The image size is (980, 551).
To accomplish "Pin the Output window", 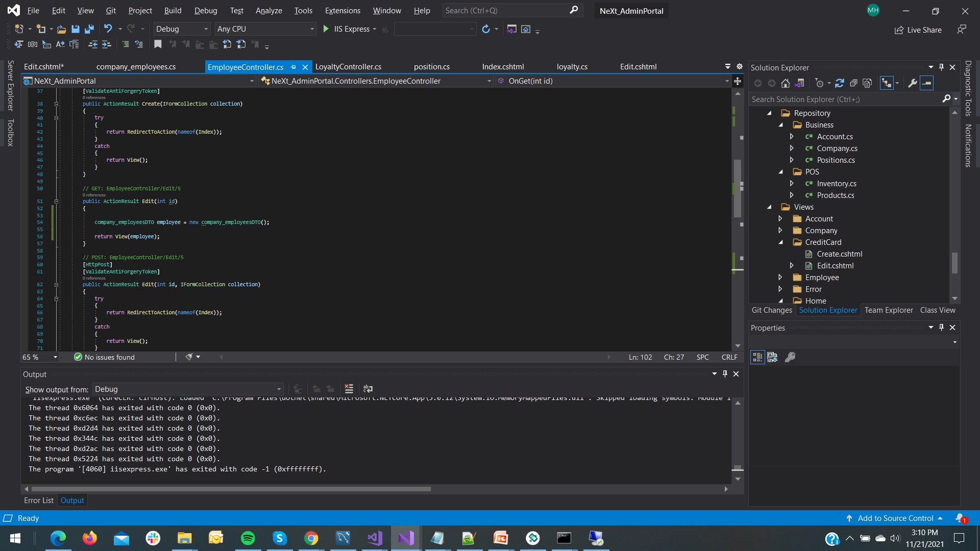I will pos(724,374).
